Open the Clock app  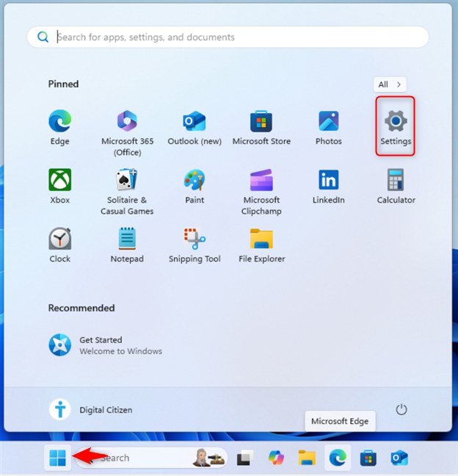point(59,245)
